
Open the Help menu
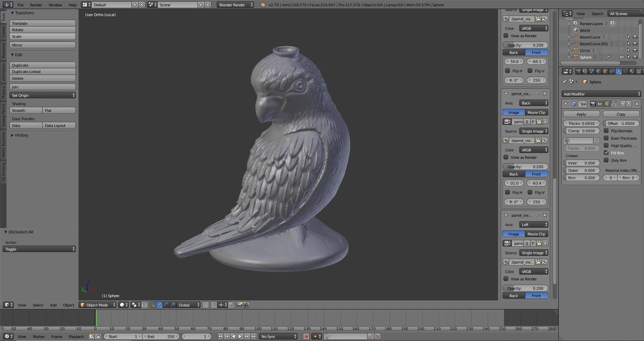73,5
